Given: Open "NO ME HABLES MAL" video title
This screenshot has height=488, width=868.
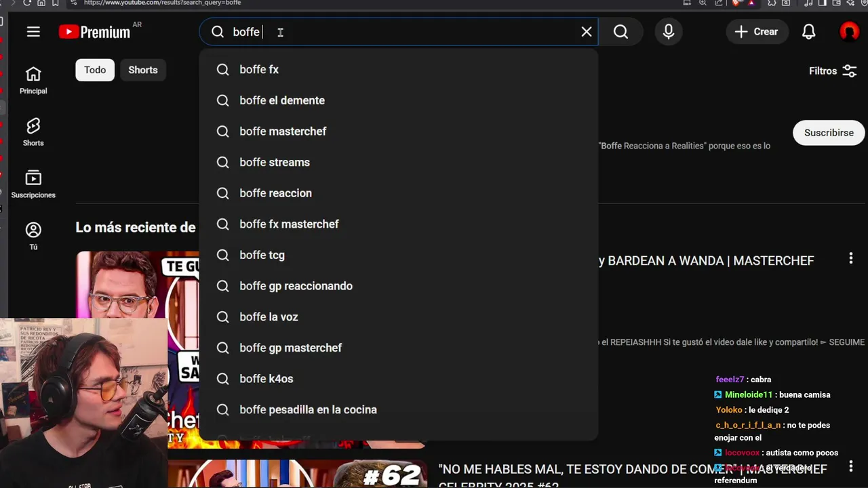Looking at the screenshot, I should point(633,475).
